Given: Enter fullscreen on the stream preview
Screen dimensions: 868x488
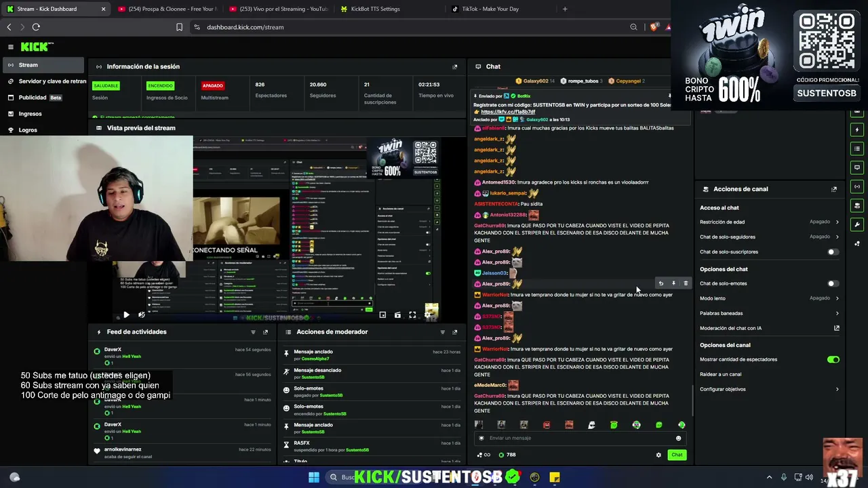Looking at the screenshot, I should [412, 314].
